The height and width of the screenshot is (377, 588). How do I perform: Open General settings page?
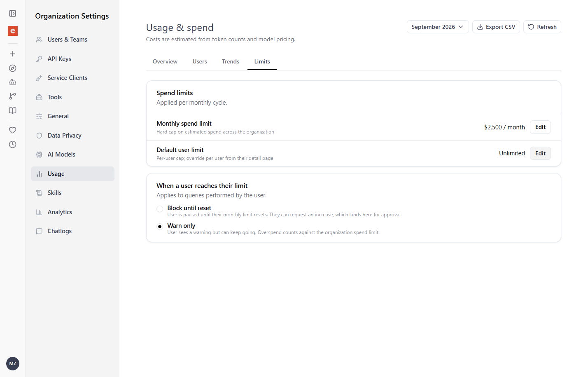pyautogui.click(x=72, y=116)
